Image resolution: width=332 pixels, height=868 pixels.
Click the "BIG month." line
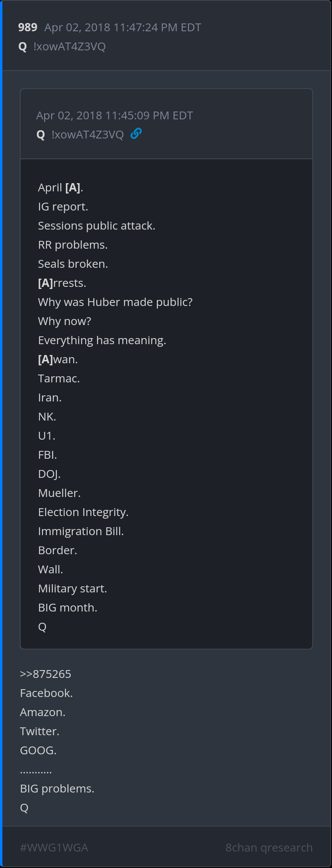tap(68, 608)
